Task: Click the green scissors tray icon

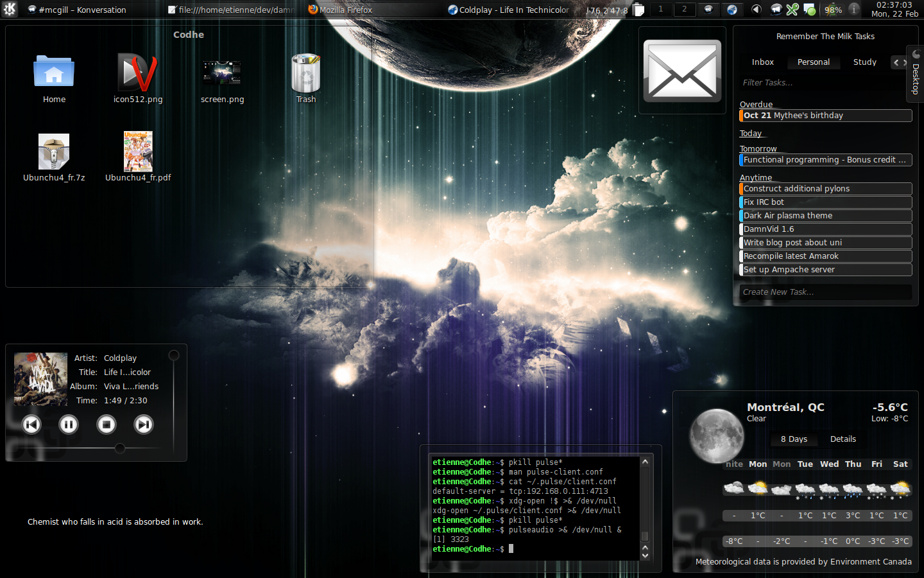Action: [x=792, y=10]
